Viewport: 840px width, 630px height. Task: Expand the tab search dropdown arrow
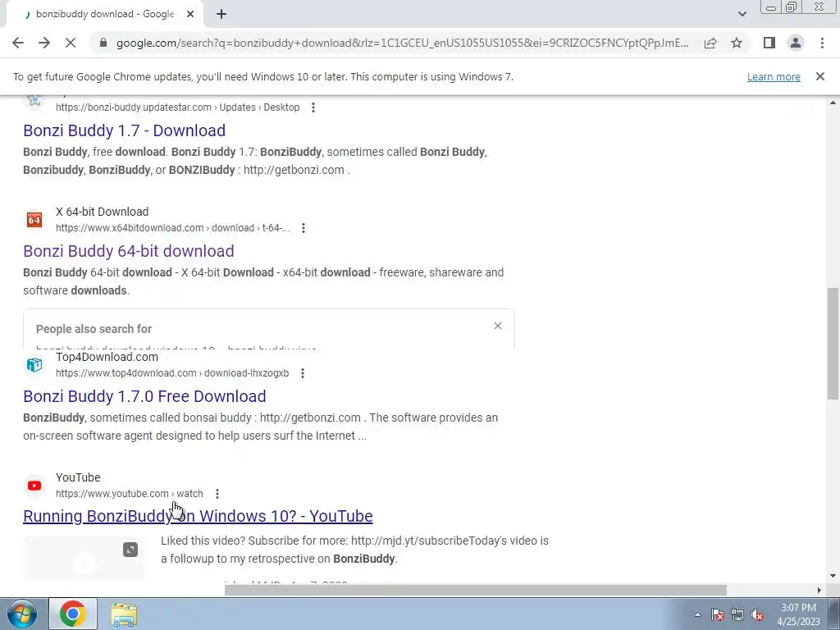tap(742, 15)
